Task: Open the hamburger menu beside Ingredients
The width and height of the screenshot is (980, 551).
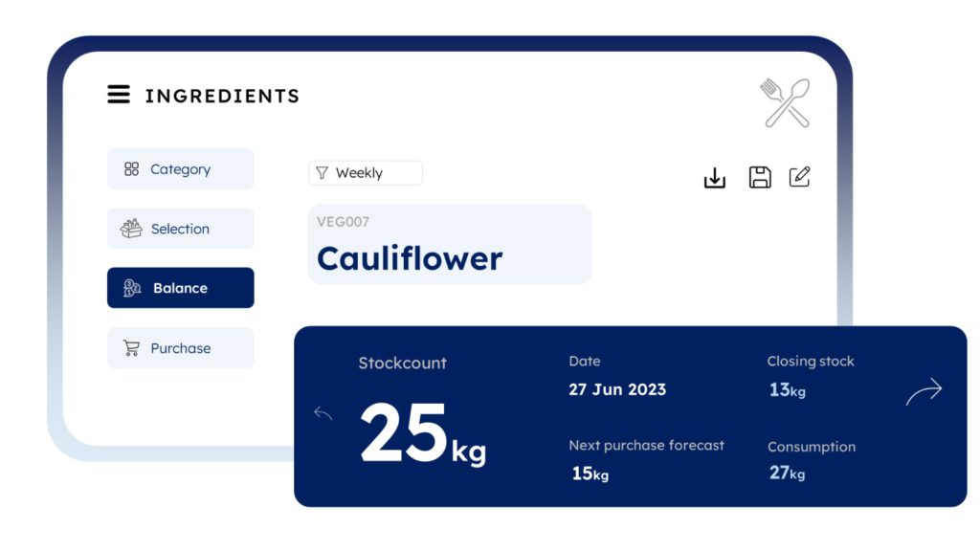Action: click(119, 95)
